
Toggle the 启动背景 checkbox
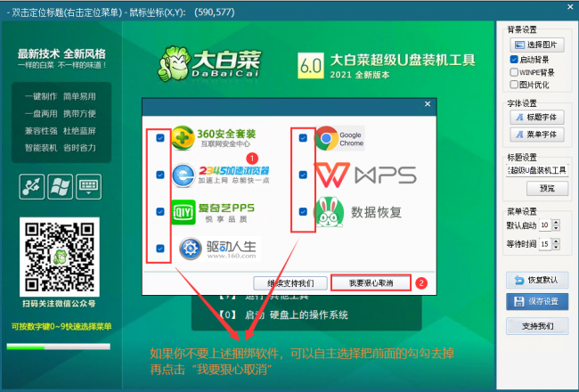pyautogui.click(x=514, y=60)
